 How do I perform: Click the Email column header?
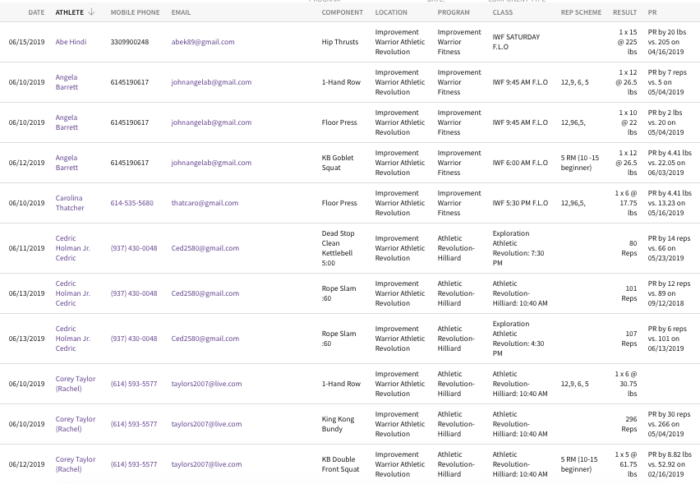(x=181, y=13)
